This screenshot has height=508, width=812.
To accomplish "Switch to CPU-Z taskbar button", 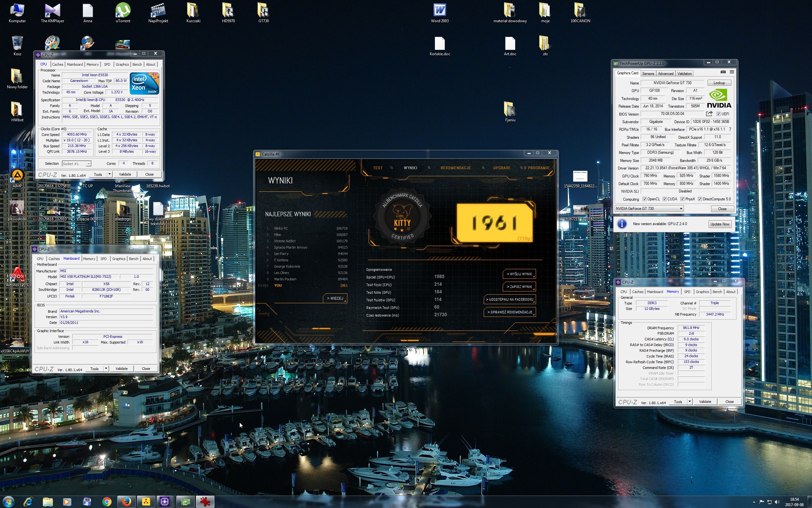I will (164, 502).
